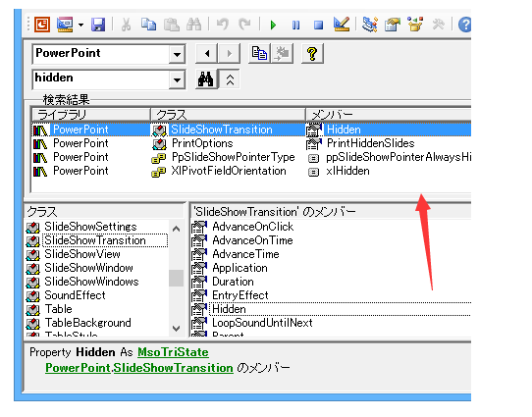
Task: Click the Copy icon in the toolbar
Action: tap(148, 25)
